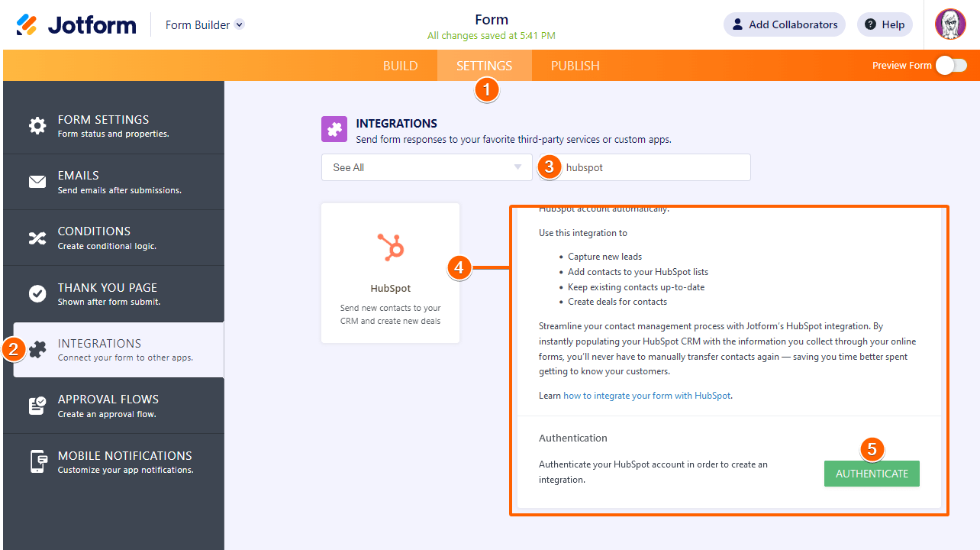Screen dimensions: 980x550
Task: Click 'Add contacts to your HubSpot lists' bullet
Action: [638, 272]
